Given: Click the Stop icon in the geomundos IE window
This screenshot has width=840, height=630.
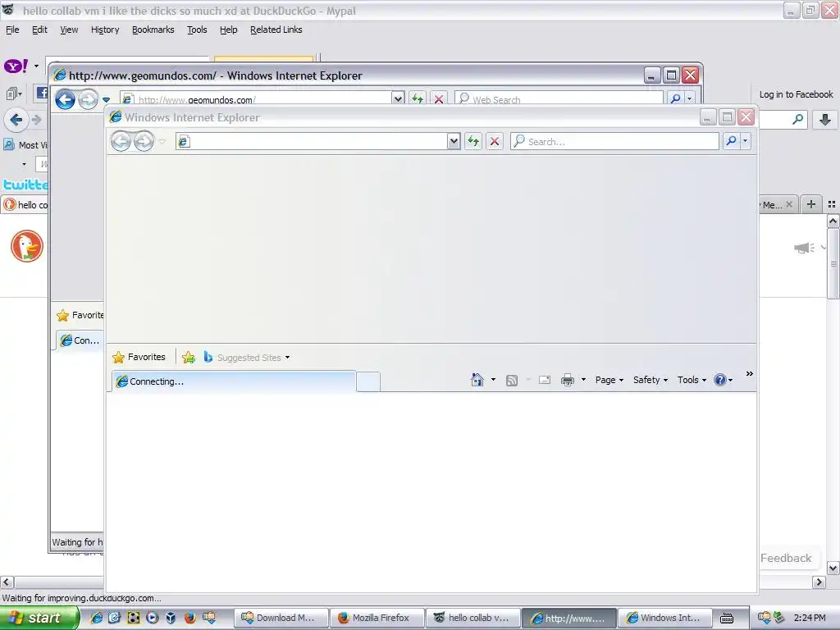Looking at the screenshot, I should [439, 98].
